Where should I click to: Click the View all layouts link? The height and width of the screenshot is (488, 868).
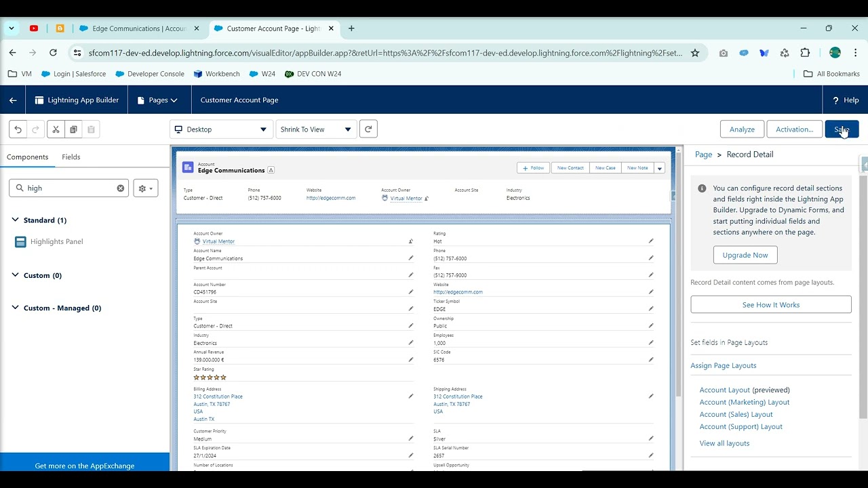pos(724,443)
